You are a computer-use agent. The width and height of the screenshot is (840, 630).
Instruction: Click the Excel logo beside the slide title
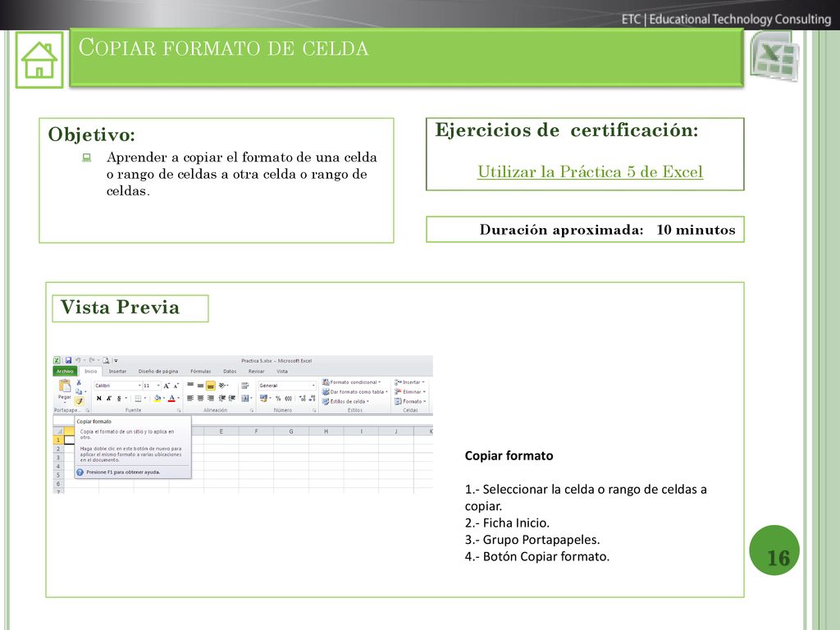(x=774, y=57)
